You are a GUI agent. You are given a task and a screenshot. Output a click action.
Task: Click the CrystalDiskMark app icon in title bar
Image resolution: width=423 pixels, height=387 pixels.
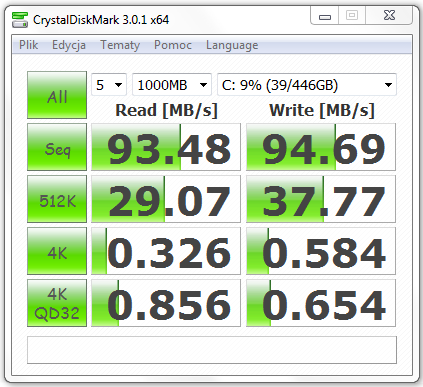20,20
